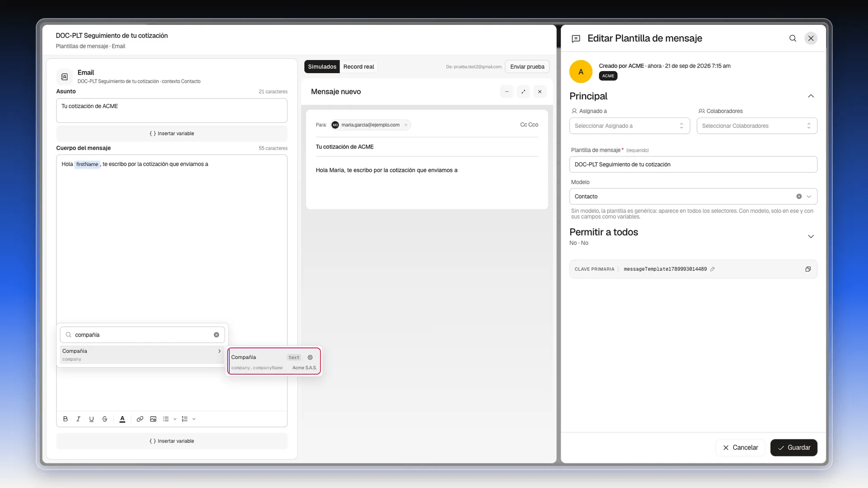Expand the Permitir a todos section
This screenshot has width=868, height=488.
click(x=811, y=237)
